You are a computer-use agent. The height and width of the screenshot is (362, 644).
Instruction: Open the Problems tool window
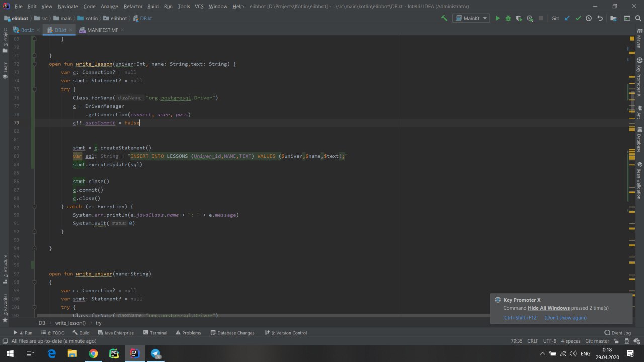click(x=188, y=333)
